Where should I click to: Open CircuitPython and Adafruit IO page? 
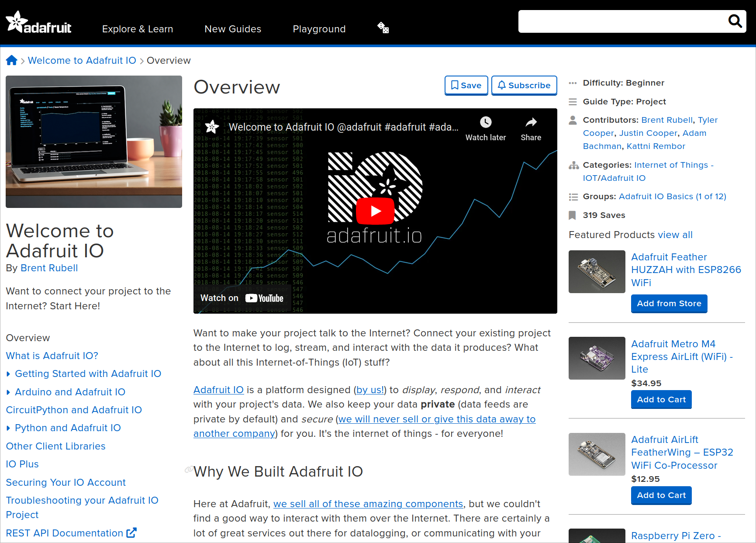[74, 410]
